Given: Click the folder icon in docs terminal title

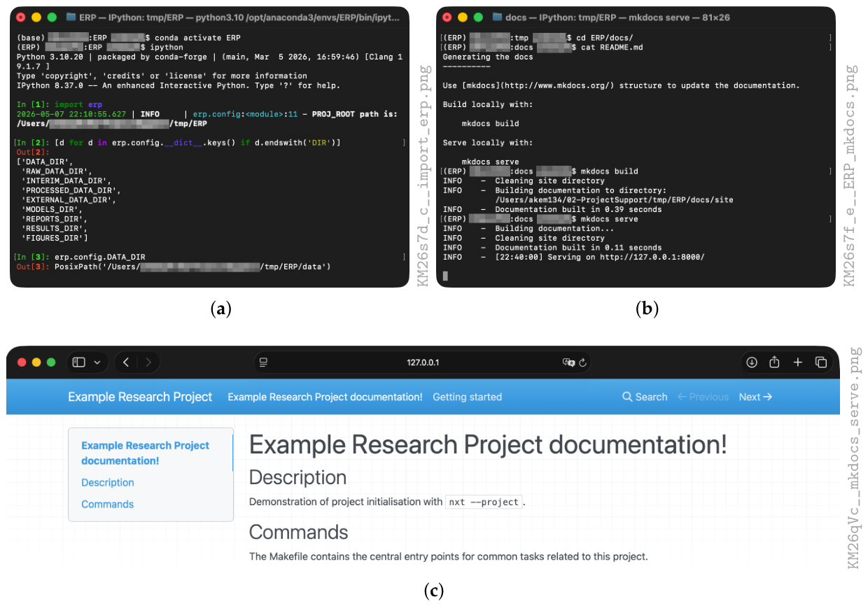Looking at the screenshot, I should click(x=498, y=17).
